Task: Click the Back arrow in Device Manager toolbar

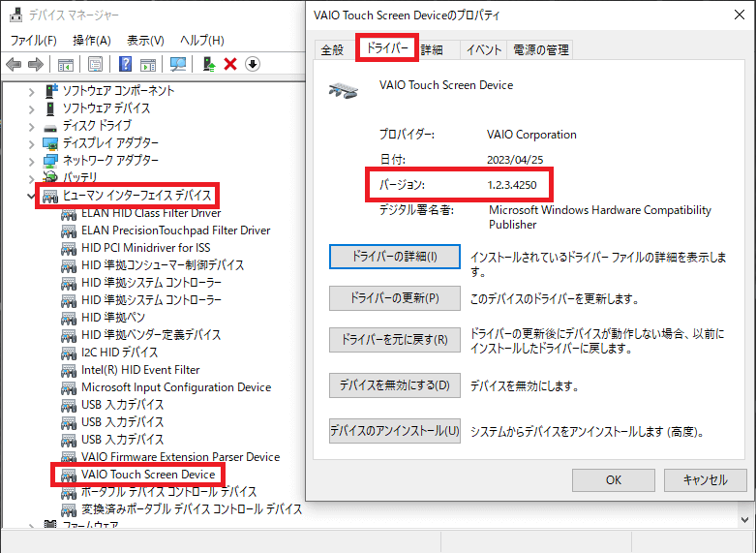Action: (14, 64)
